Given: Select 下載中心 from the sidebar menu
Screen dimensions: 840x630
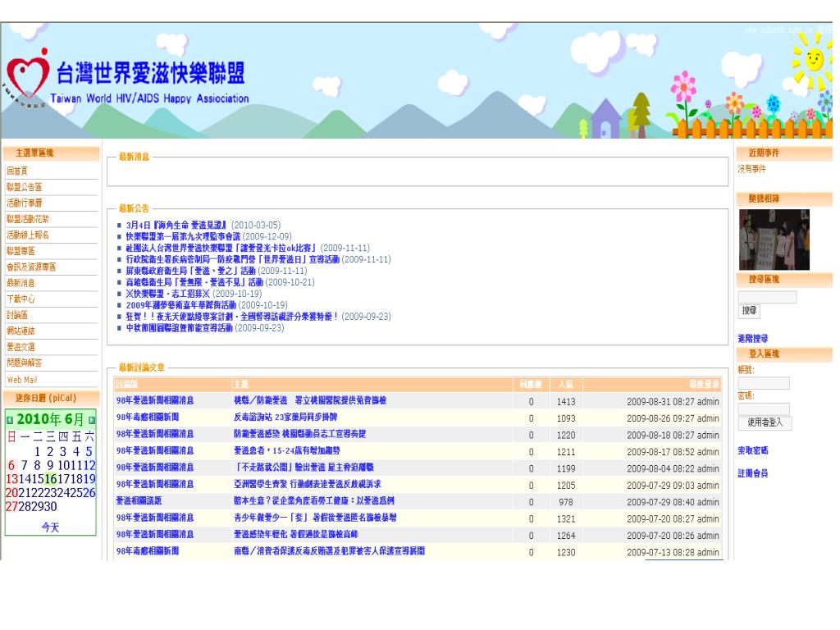Looking at the screenshot, I should point(21,299).
